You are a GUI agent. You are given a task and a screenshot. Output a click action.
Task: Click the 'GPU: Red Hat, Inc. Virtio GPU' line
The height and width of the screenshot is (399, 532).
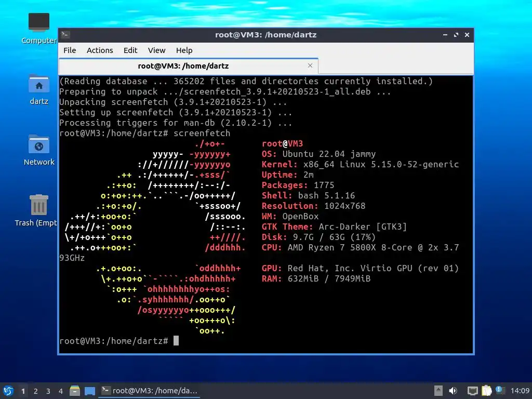pyautogui.click(x=360, y=269)
